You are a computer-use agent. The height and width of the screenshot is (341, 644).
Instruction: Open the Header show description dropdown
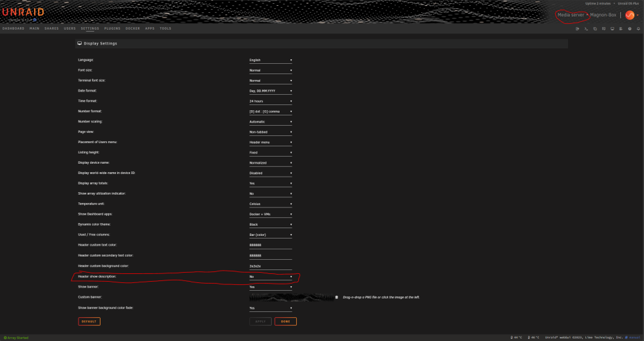point(270,277)
